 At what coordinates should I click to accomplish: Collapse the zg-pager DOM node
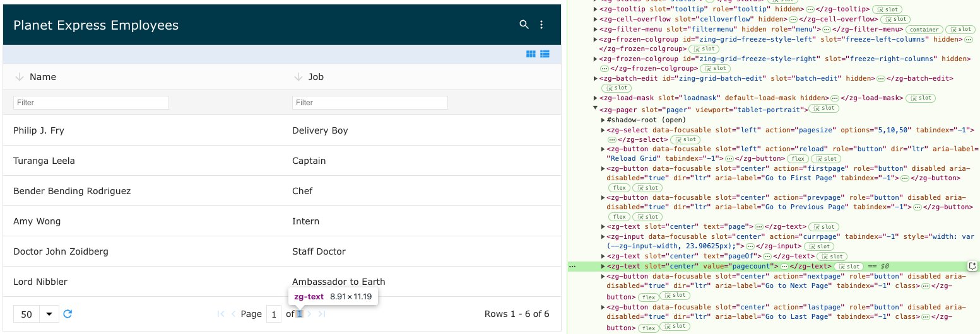(x=595, y=108)
